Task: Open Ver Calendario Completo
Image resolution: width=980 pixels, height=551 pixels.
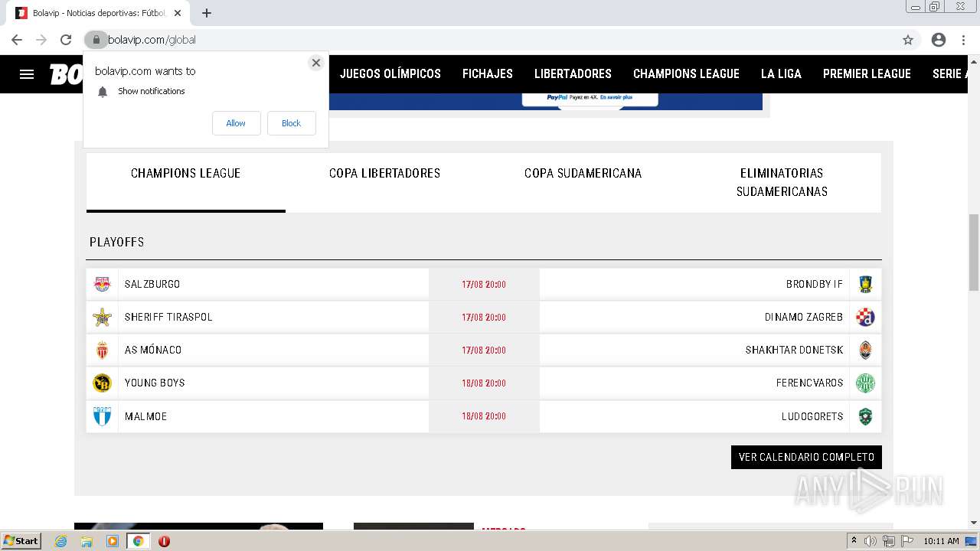Action: [x=806, y=457]
